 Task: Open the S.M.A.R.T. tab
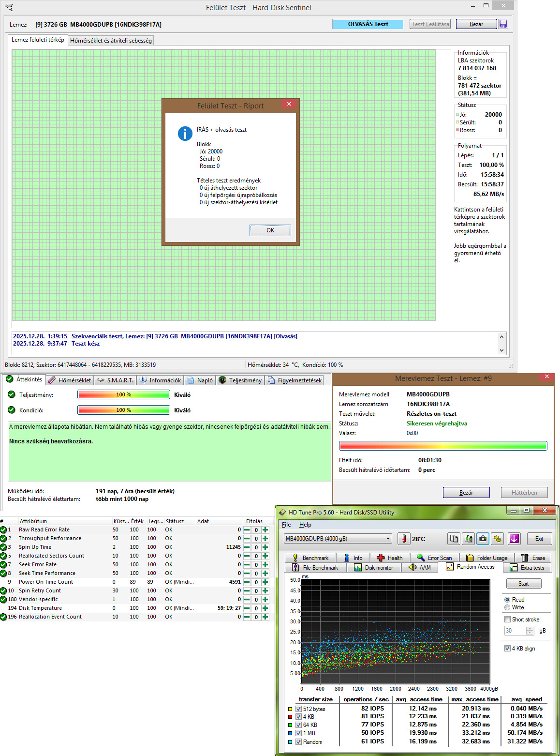[x=115, y=380]
